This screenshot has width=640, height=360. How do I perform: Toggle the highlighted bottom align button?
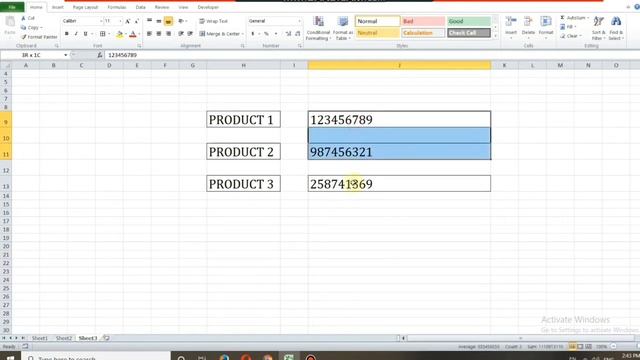(168, 21)
